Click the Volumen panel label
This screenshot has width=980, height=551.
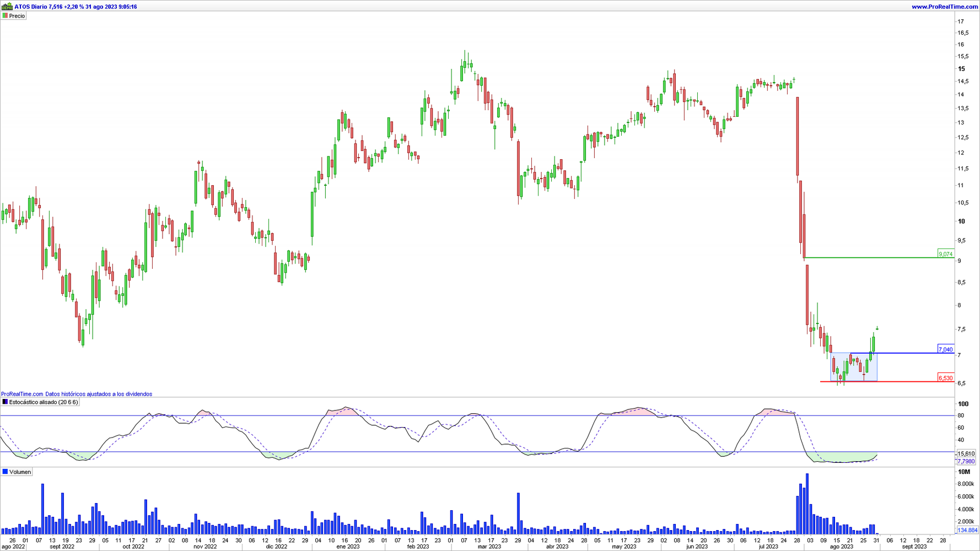20,472
